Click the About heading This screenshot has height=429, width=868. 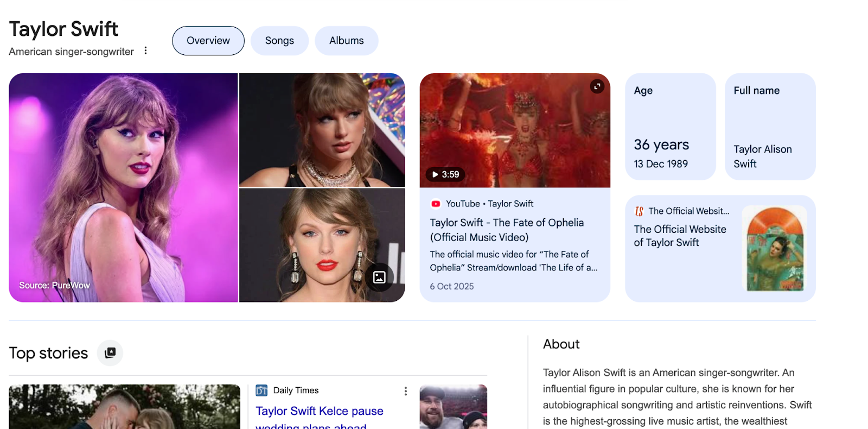pyautogui.click(x=561, y=344)
